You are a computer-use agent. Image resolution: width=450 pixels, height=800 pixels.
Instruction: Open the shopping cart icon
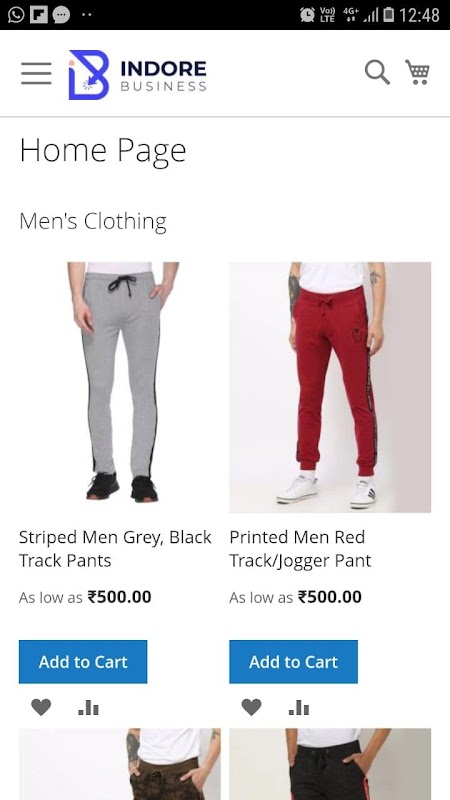pos(418,72)
